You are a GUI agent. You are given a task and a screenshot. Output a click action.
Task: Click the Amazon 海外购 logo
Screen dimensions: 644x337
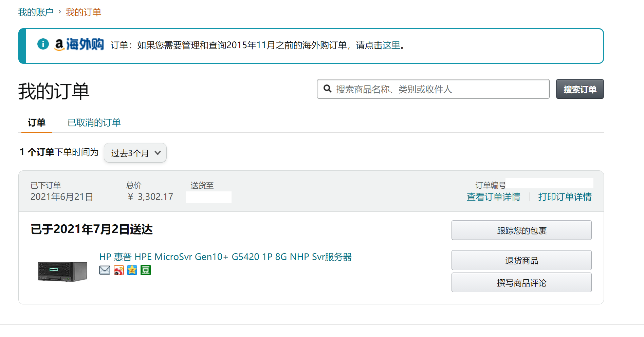(79, 44)
